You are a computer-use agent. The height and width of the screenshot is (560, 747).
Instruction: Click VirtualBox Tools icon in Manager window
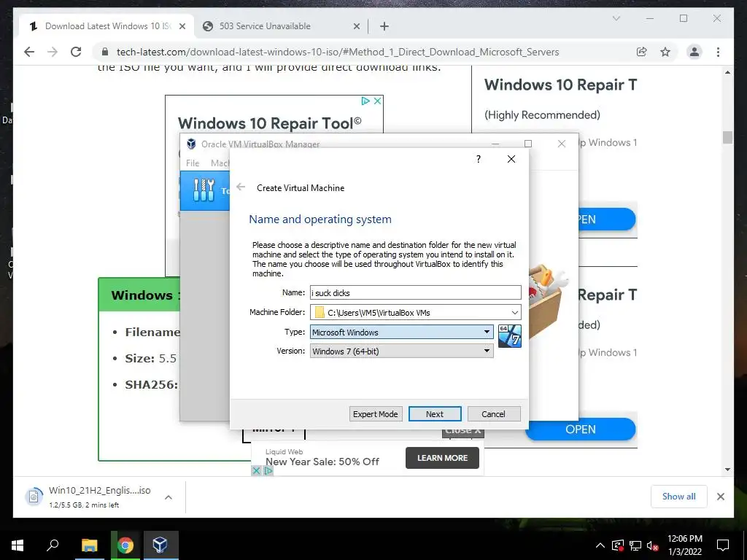click(204, 190)
